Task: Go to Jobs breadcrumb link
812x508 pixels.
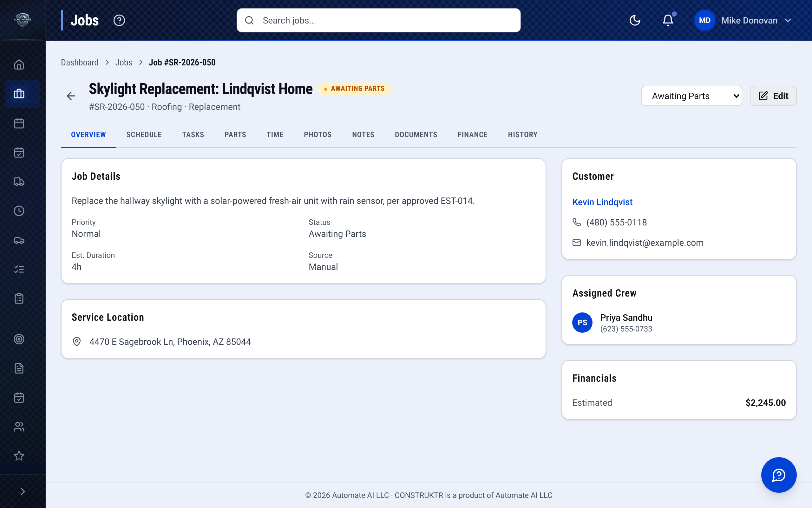Action: click(124, 63)
